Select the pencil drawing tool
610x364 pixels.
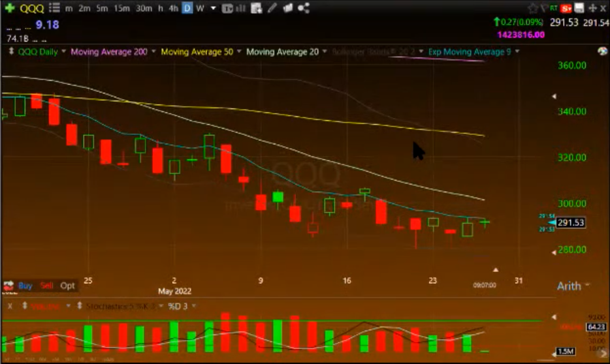pos(272,8)
